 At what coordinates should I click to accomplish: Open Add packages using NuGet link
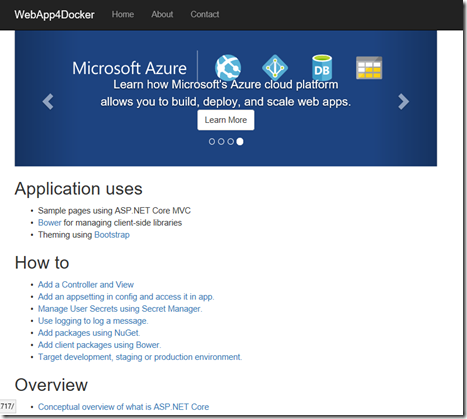point(89,333)
